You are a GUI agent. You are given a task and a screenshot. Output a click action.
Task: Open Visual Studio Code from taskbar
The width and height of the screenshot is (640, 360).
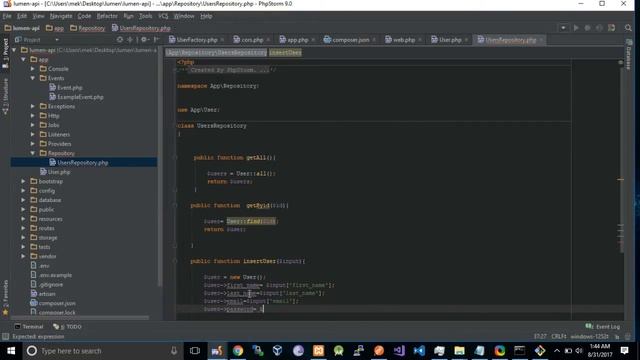coord(419,351)
